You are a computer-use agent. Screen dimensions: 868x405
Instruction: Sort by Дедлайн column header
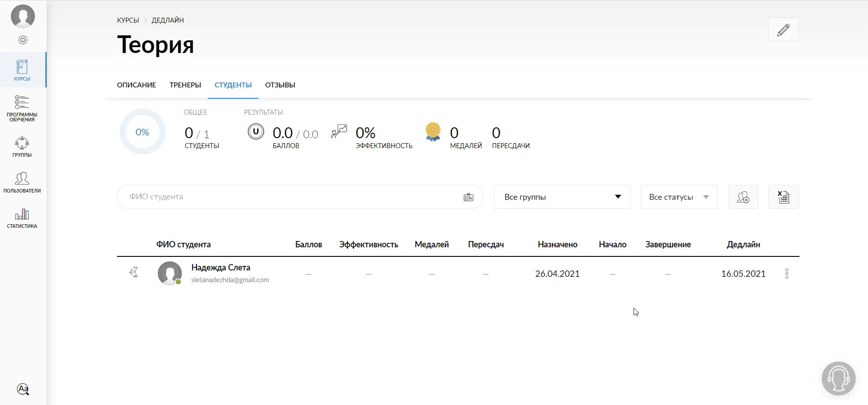743,245
